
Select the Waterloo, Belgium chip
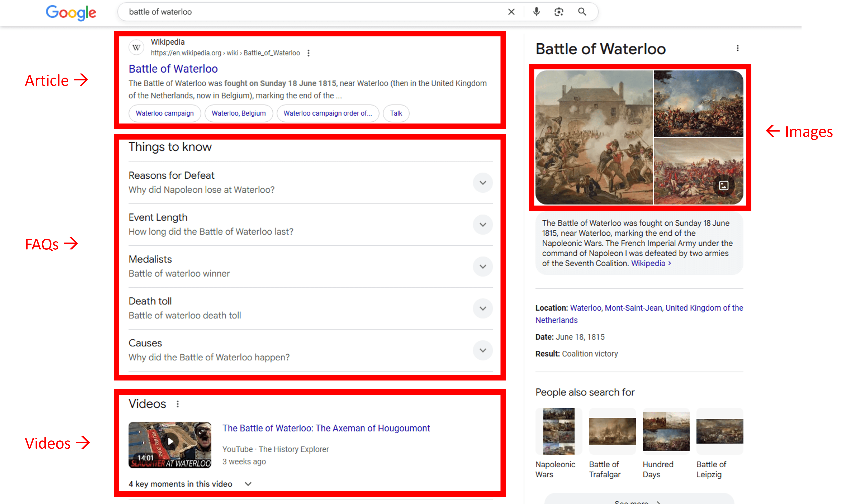click(x=239, y=113)
